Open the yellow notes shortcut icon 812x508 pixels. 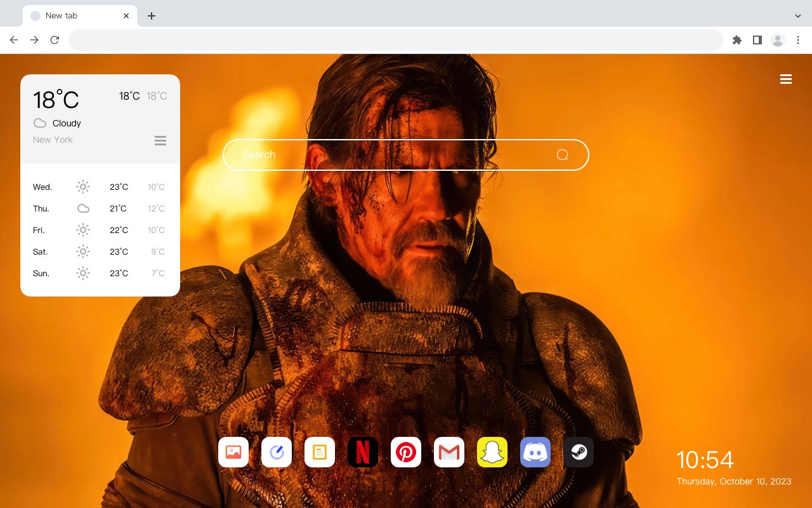coord(320,452)
